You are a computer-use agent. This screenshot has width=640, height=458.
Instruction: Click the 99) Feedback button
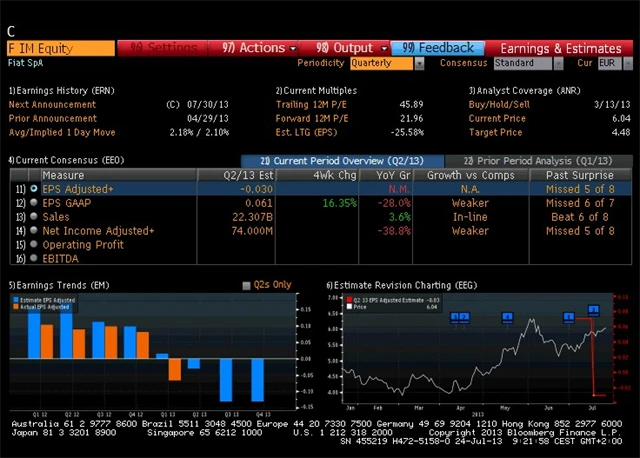(438, 48)
